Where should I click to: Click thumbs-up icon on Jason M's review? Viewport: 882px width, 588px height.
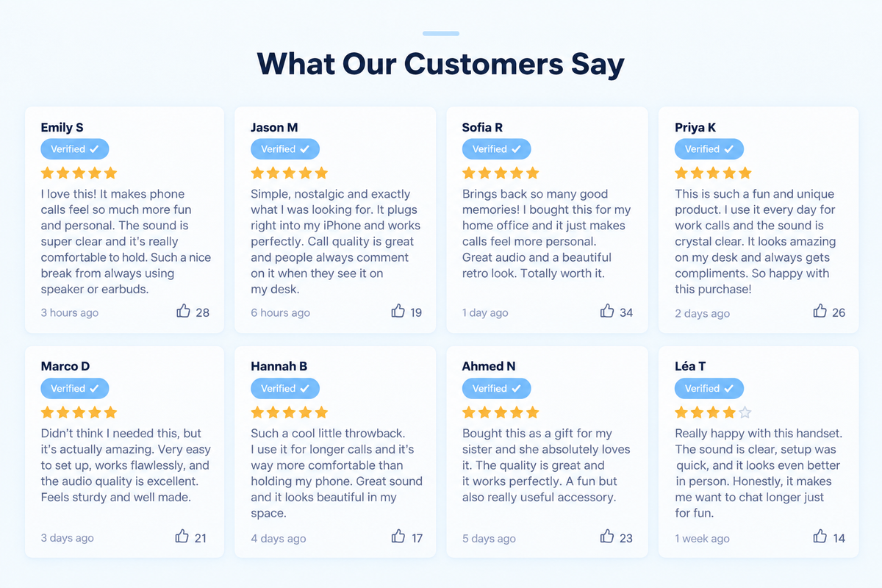pyautogui.click(x=398, y=312)
